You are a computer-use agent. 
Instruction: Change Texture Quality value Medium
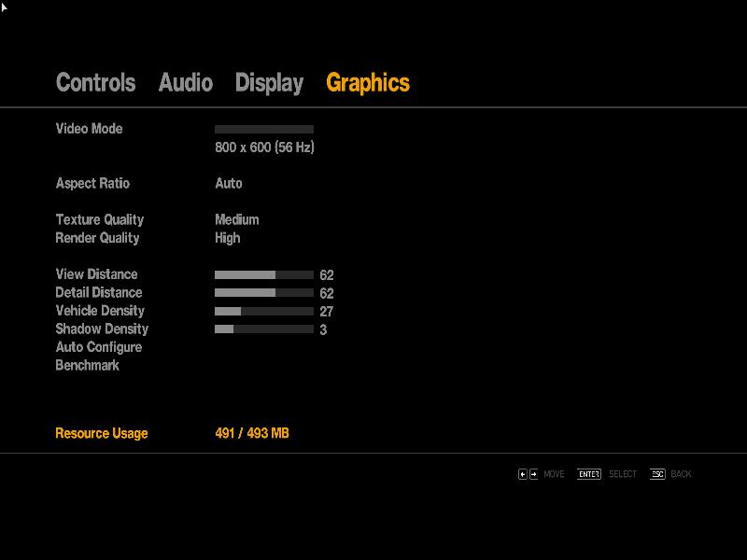(237, 219)
